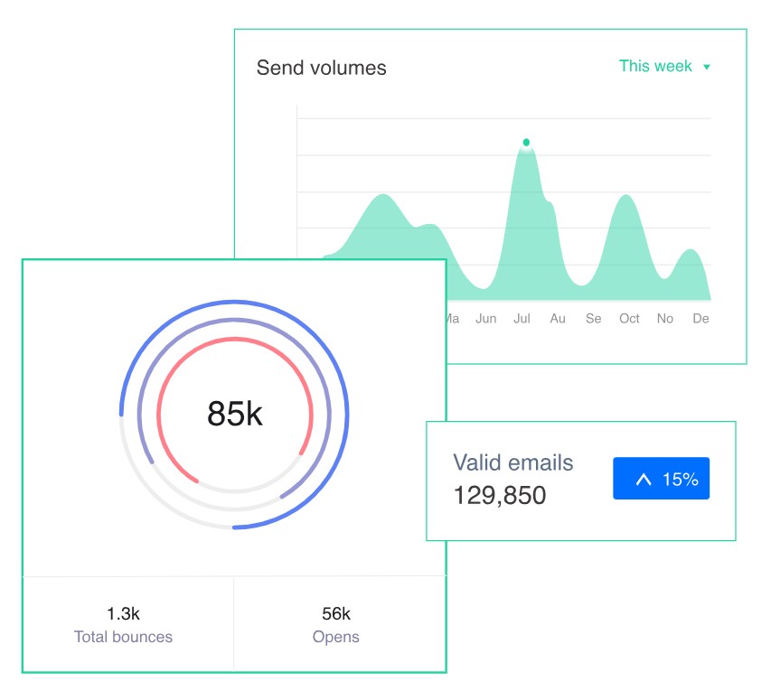Viewport: 771px width, 700px height.
Task: Click the Se axis label
Action: pyautogui.click(x=594, y=319)
